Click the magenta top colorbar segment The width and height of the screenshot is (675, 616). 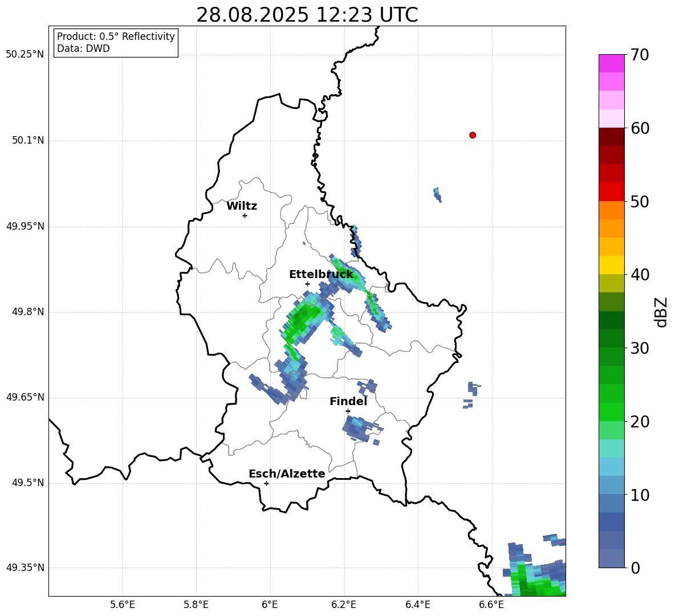(611, 63)
